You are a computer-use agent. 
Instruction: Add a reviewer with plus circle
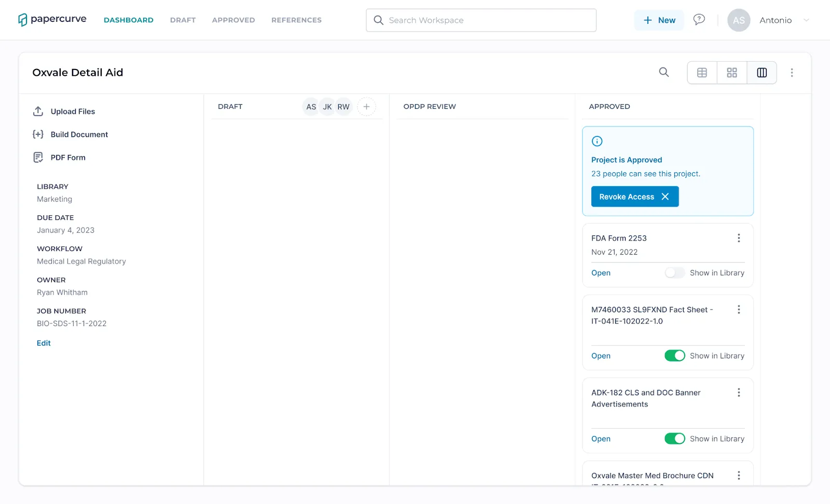(x=366, y=107)
